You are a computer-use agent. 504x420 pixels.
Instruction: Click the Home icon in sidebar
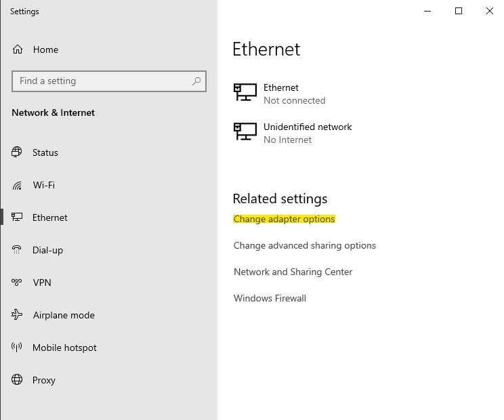point(18,49)
